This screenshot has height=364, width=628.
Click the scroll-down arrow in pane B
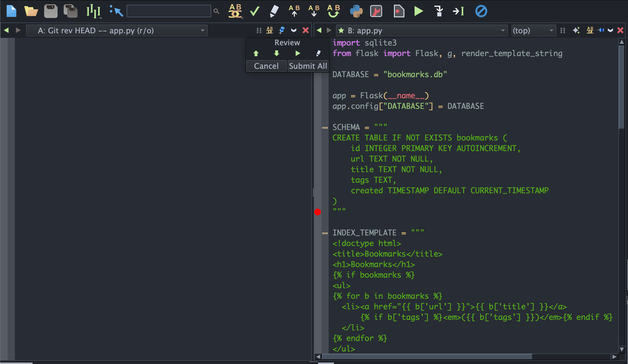[x=622, y=349]
